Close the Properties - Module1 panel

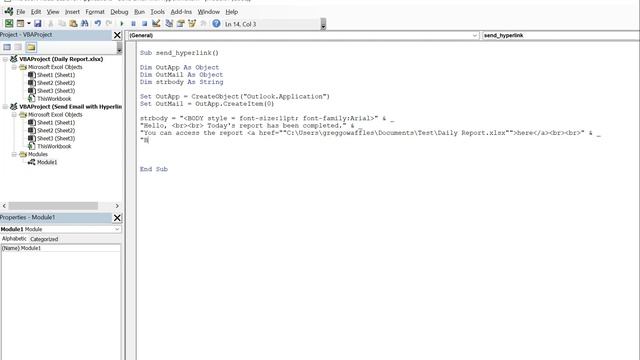117,218
